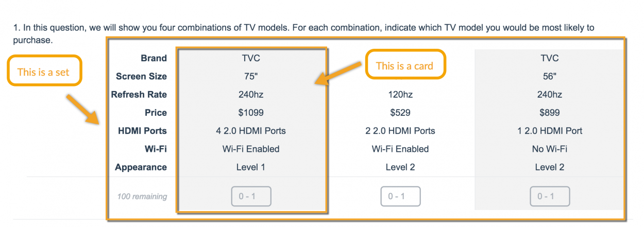The image size is (644, 227).
Task: Select the Price row label
Action: [x=156, y=113]
